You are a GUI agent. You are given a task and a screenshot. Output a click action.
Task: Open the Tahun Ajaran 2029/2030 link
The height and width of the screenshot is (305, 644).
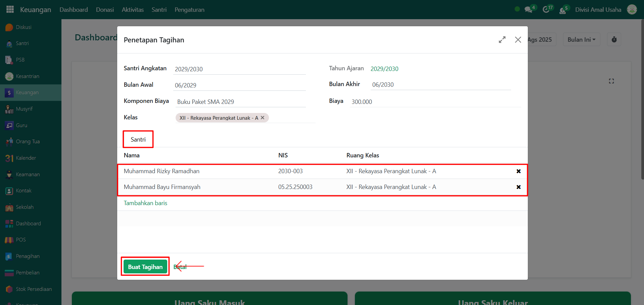pyautogui.click(x=384, y=69)
